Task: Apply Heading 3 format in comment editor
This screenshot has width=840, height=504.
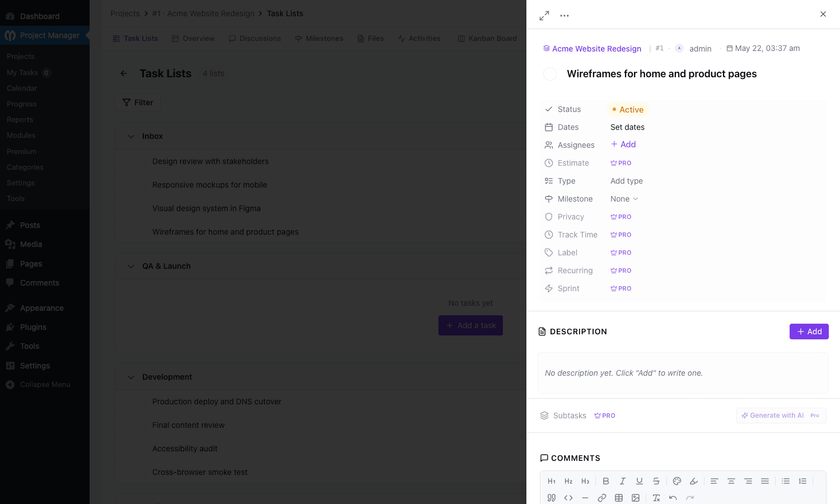Action: [585, 481]
